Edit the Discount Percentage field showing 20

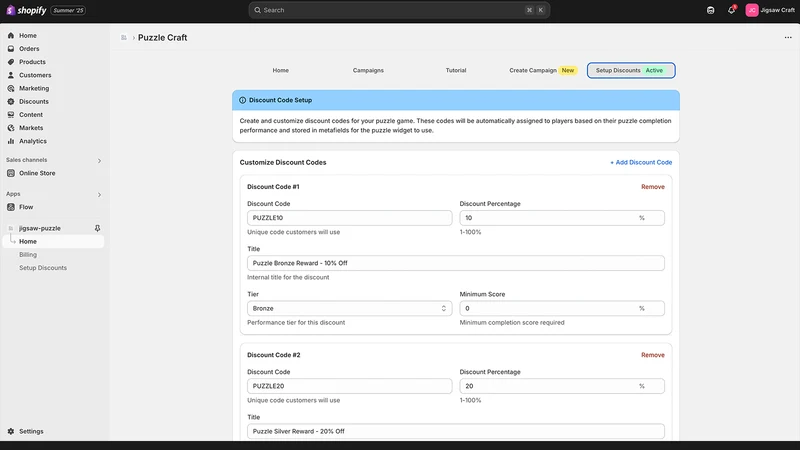point(562,386)
